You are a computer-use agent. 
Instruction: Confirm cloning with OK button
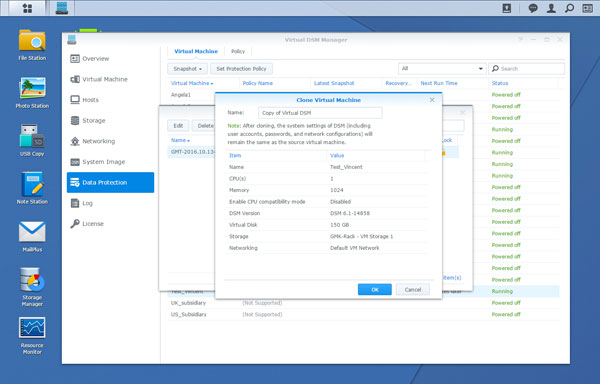(x=375, y=290)
